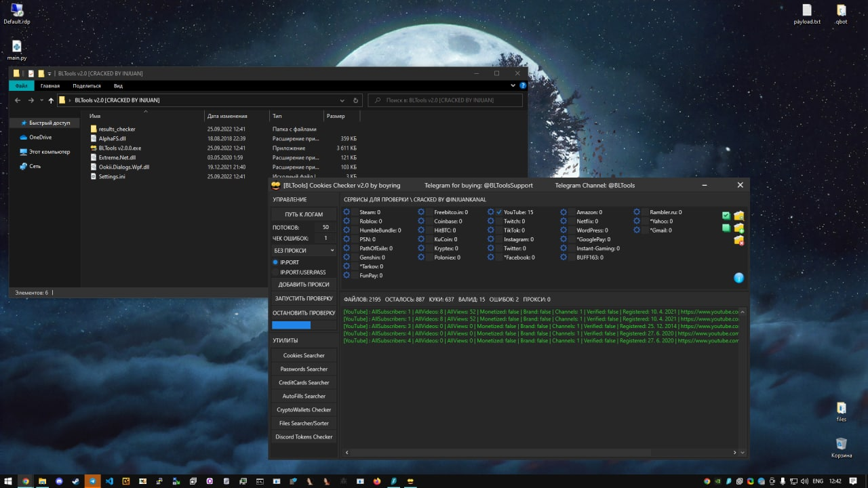
Task: Open the gear icon beside Amazon
Action: [564, 212]
